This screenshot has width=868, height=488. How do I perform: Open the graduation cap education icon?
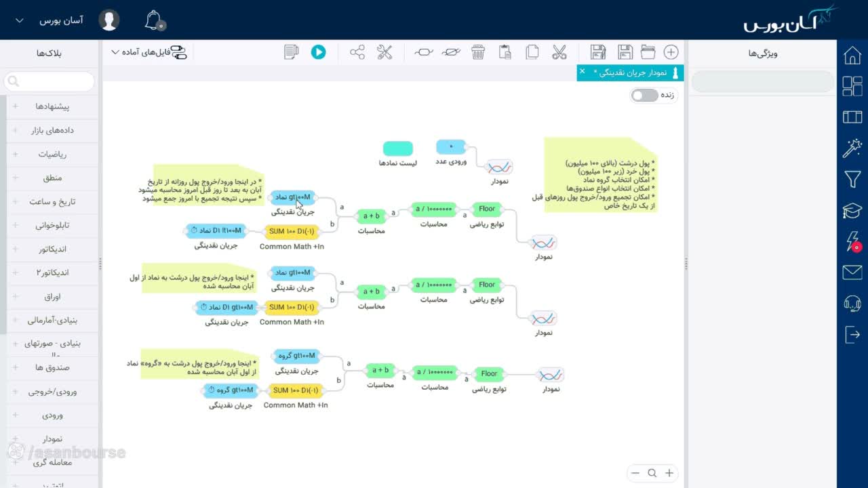click(852, 211)
